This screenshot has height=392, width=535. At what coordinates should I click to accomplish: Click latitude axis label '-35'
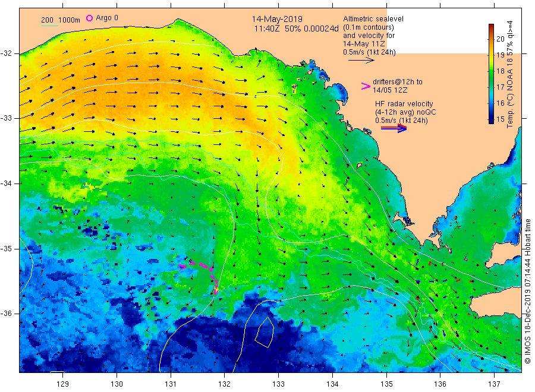click(x=6, y=248)
